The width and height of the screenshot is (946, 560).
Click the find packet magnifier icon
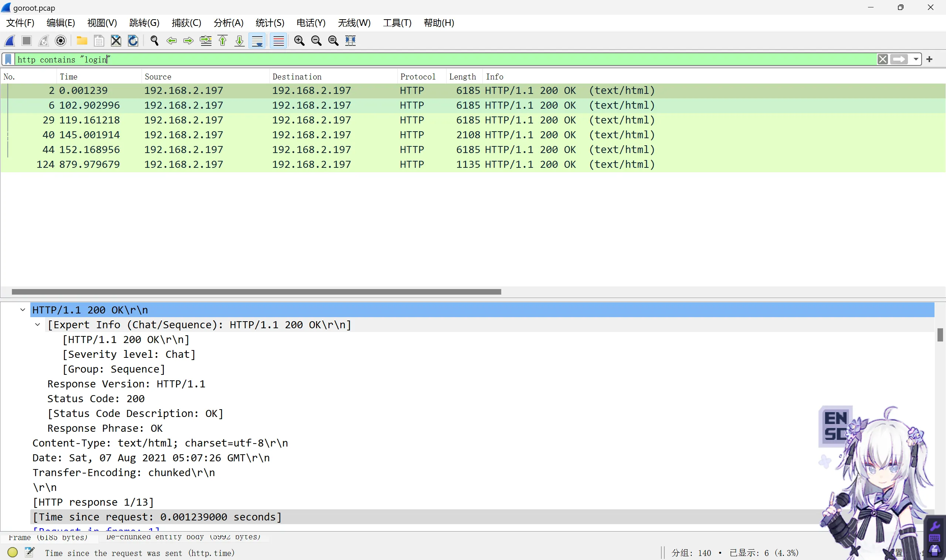pyautogui.click(x=154, y=40)
